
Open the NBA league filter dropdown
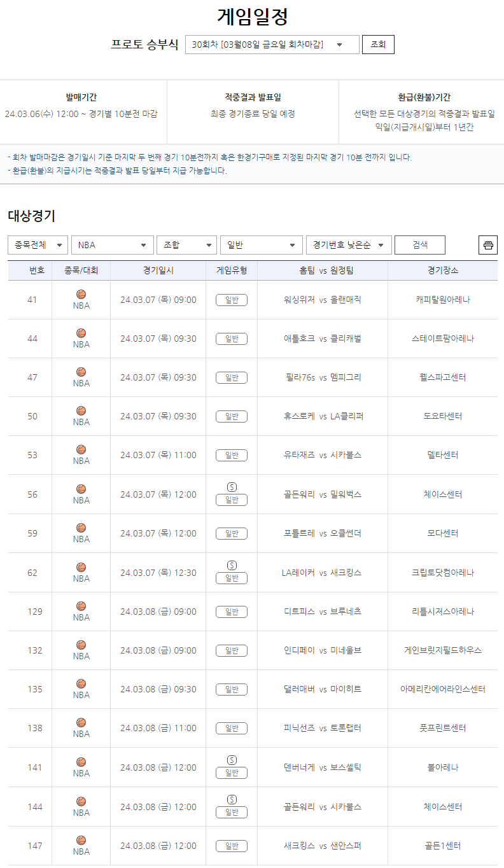point(112,245)
